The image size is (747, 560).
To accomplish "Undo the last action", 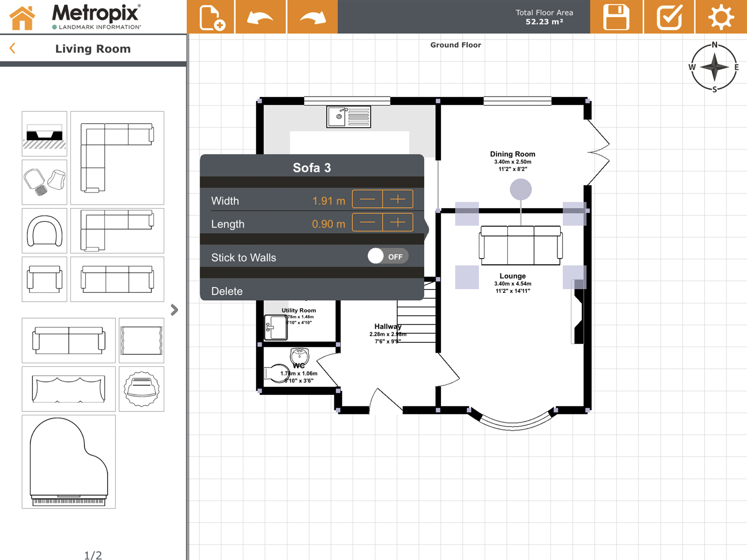I will coord(260,17).
